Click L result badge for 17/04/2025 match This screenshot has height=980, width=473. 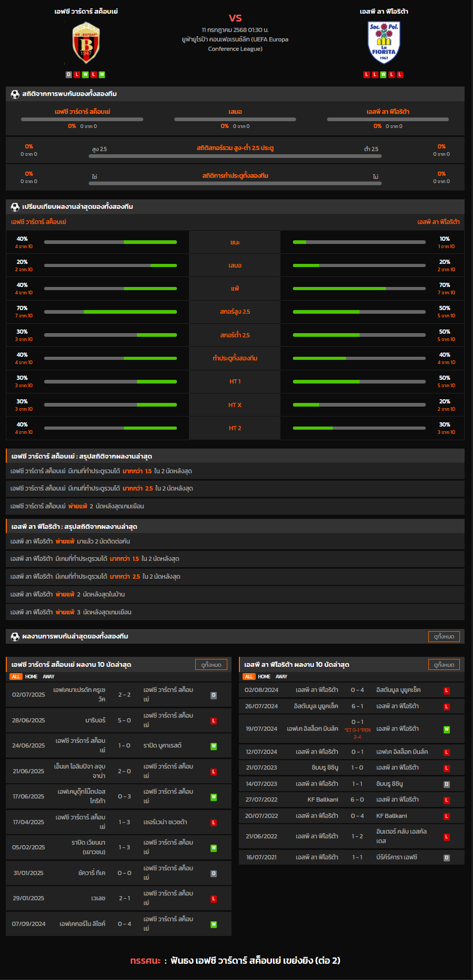click(214, 823)
